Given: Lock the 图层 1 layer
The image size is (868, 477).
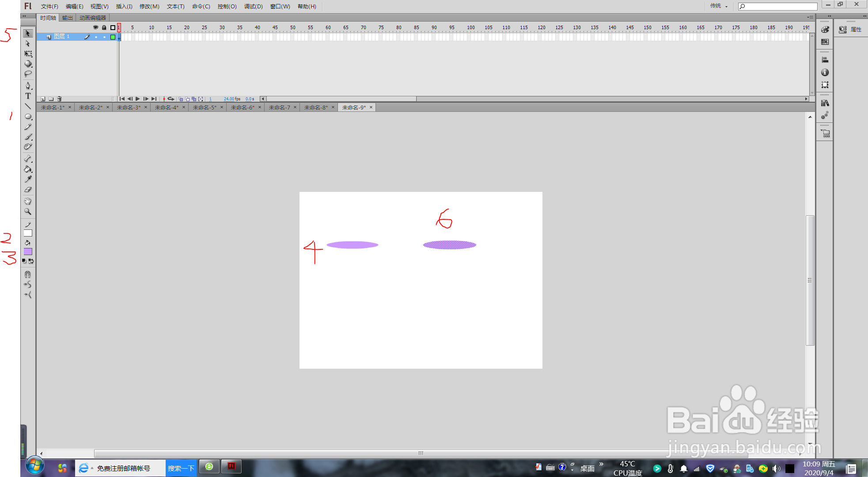Looking at the screenshot, I should pos(104,37).
